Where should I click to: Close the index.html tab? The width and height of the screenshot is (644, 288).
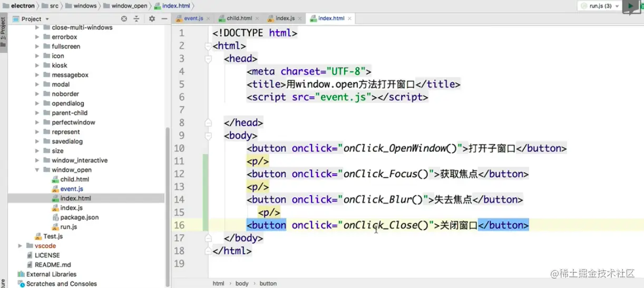coord(350,18)
